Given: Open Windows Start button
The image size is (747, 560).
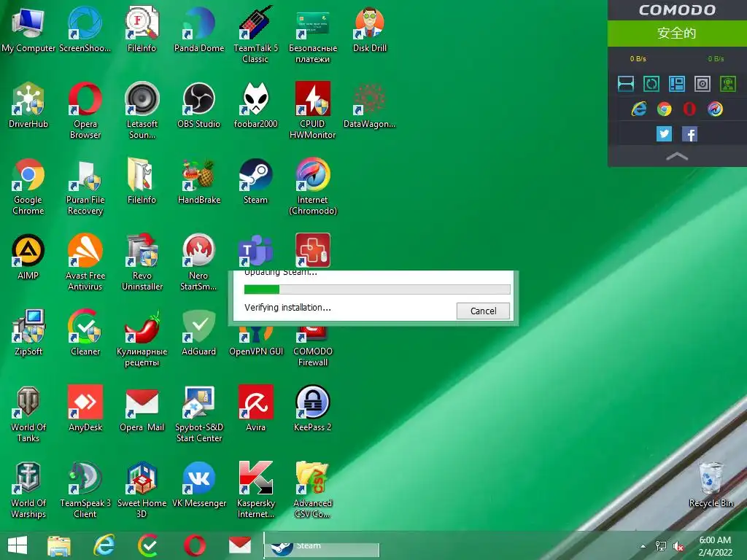Looking at the screenshot, I should coord(18,545).
